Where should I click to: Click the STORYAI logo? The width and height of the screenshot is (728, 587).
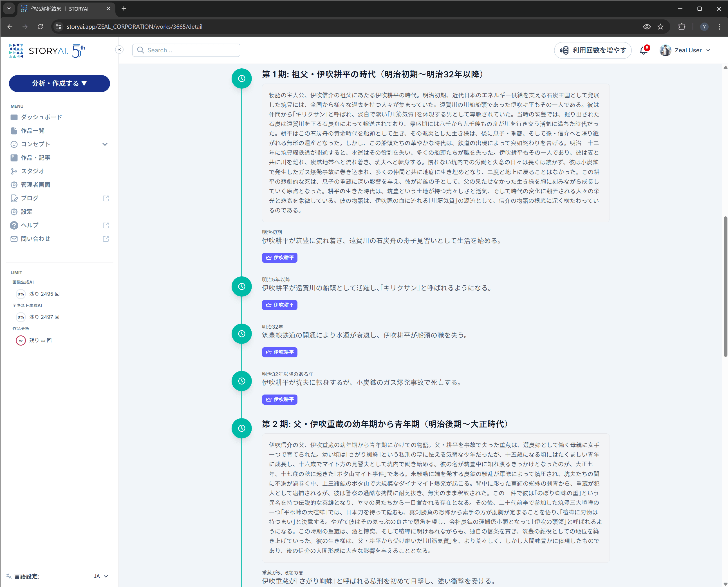(47, 51)
